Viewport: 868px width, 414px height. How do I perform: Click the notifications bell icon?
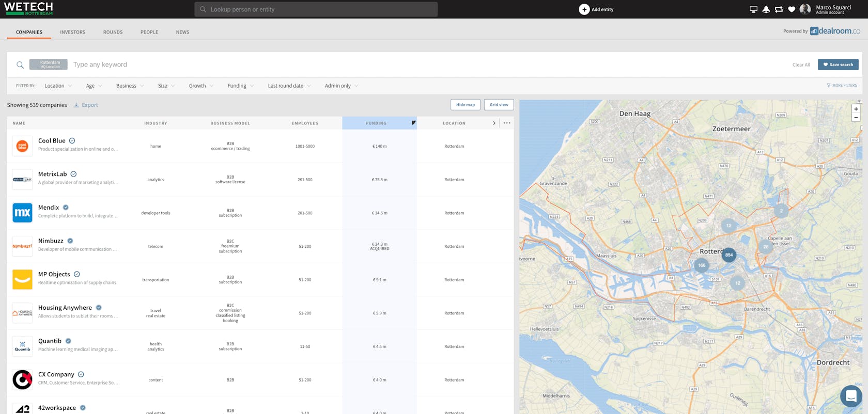[x=766, y=9]
